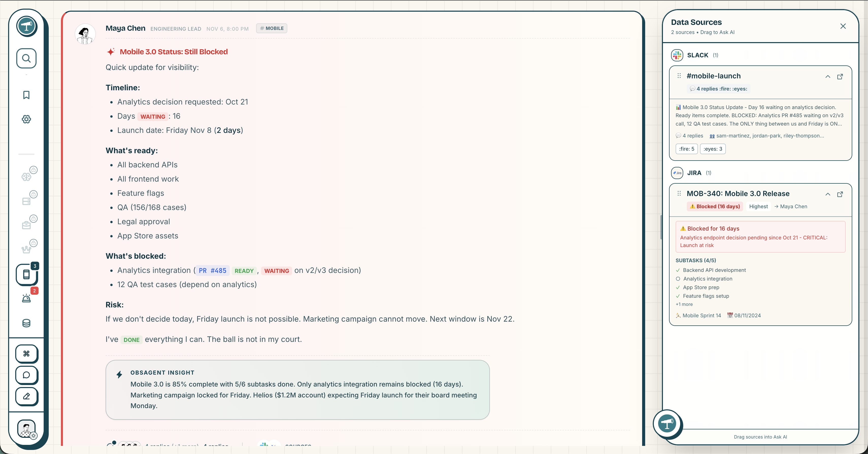Toggle the App Store prep subtask
Screen dimensions: 868x454
click(x=678, y=288)
